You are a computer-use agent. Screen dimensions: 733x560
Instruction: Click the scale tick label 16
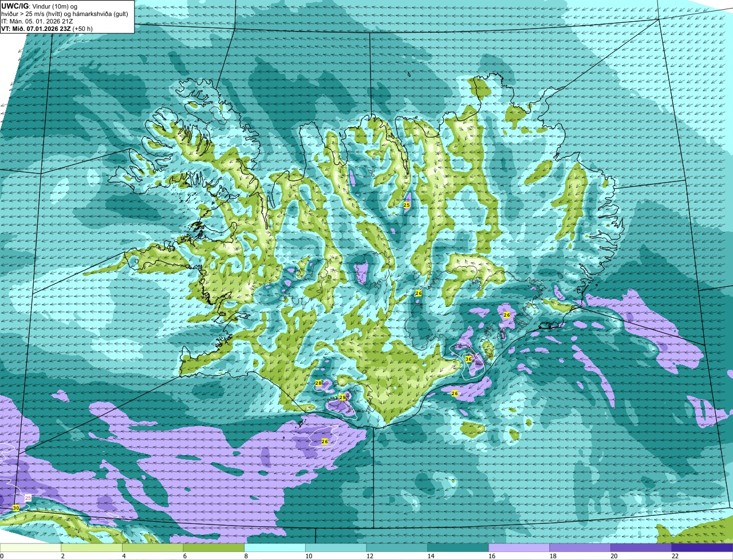click(492, 556)
